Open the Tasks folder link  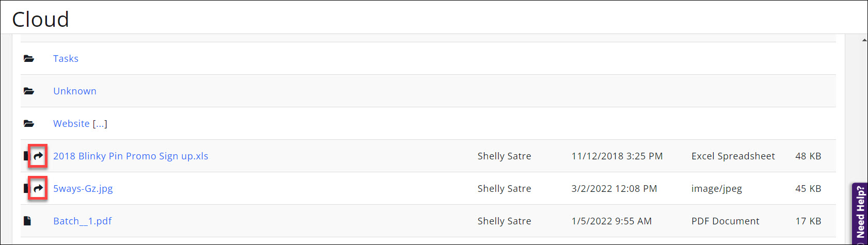pyautogui.click(x=66, y=59)
